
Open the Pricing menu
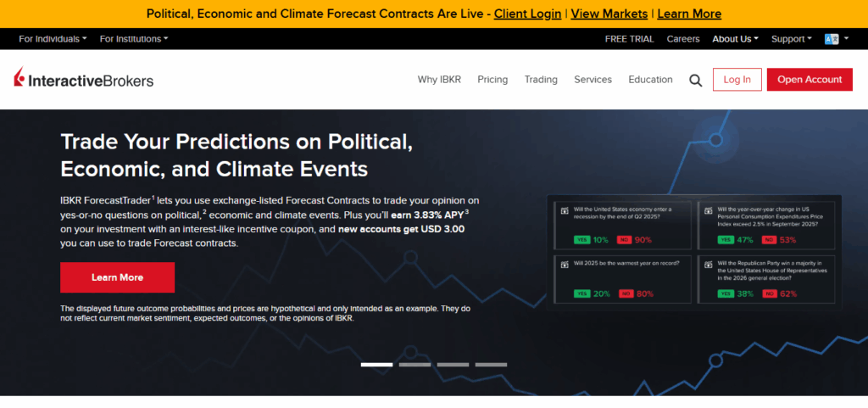click(x=492, y=79)
